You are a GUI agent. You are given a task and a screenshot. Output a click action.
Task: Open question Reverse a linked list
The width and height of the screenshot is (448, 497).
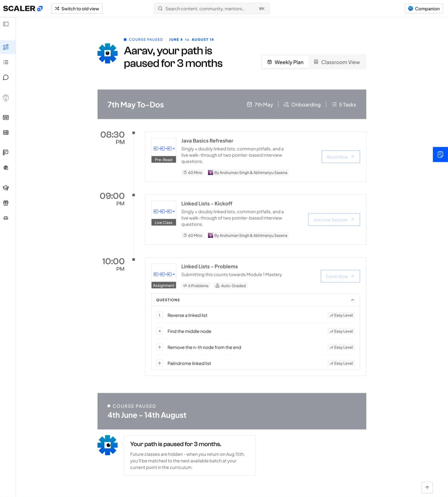[255, 315]
